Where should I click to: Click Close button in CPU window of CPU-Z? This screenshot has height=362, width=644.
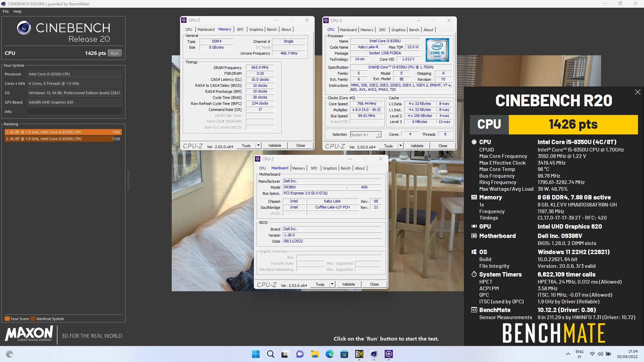[x=443, y=146]
